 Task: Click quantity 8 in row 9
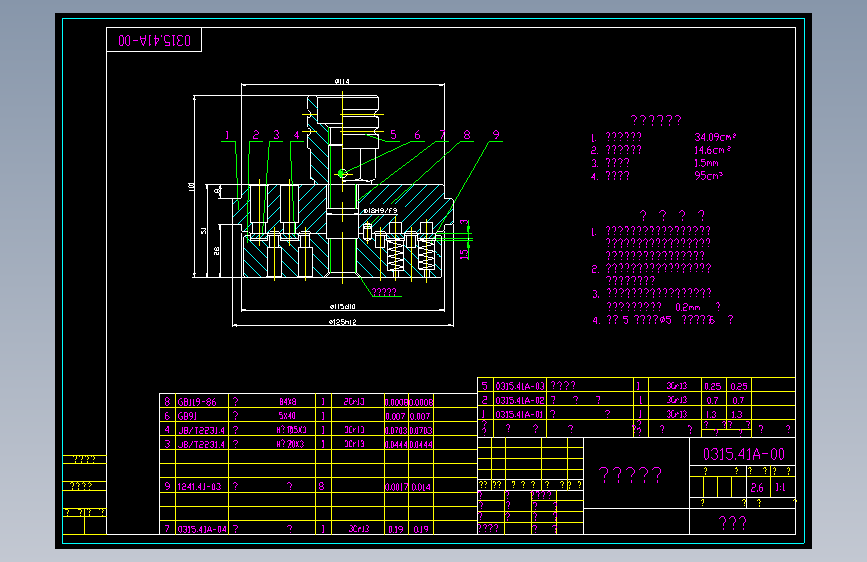click(x=321, y=486)
